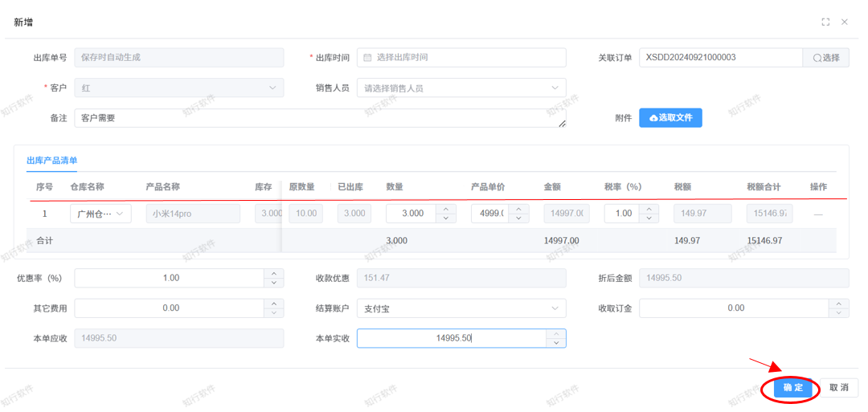Click the 确定 confirm button
This screenshot has width=868, height=412.
(792, 387)
